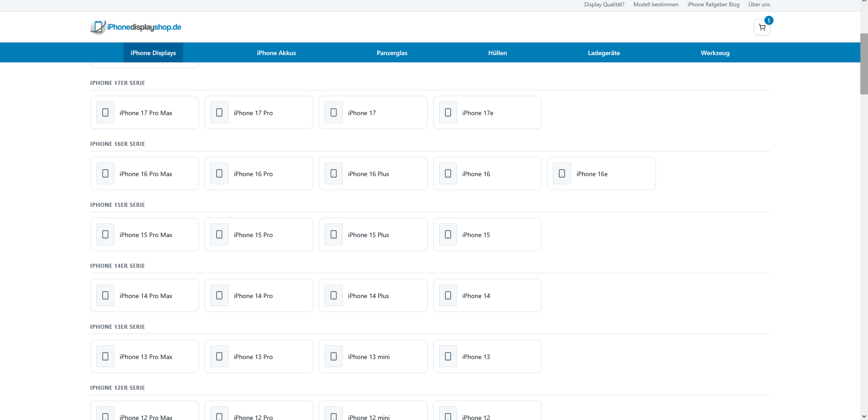Click the phone icon beside iPhone 16e

(562, 173)
